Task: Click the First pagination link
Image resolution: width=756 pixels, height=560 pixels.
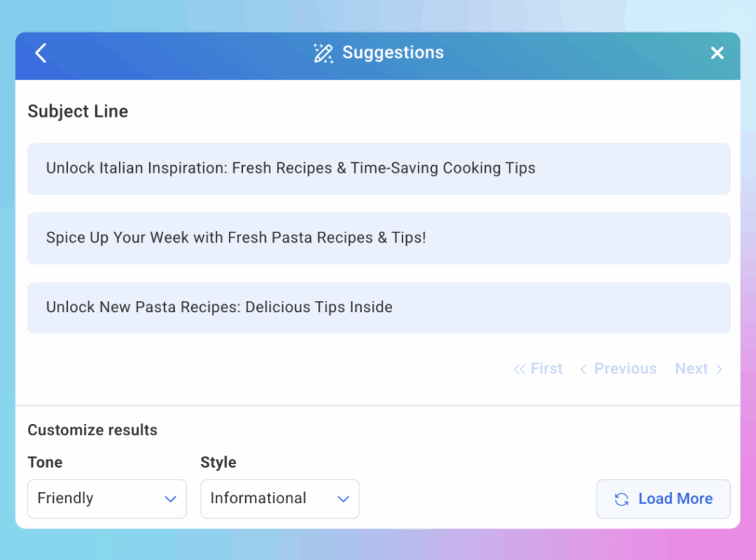Action: pos(546,369)
